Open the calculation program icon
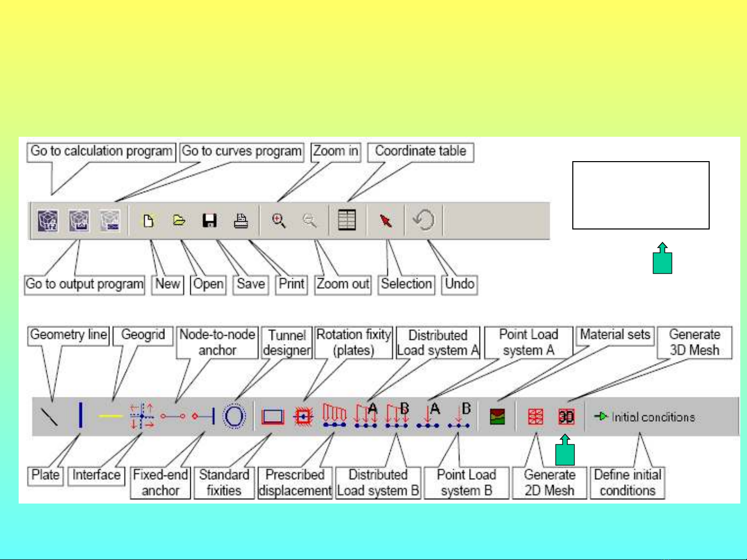 tap(48, 221)
